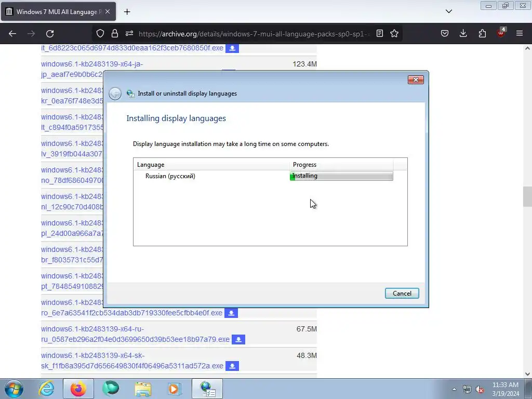Expand the list all tabs chevron

(448, 11)
